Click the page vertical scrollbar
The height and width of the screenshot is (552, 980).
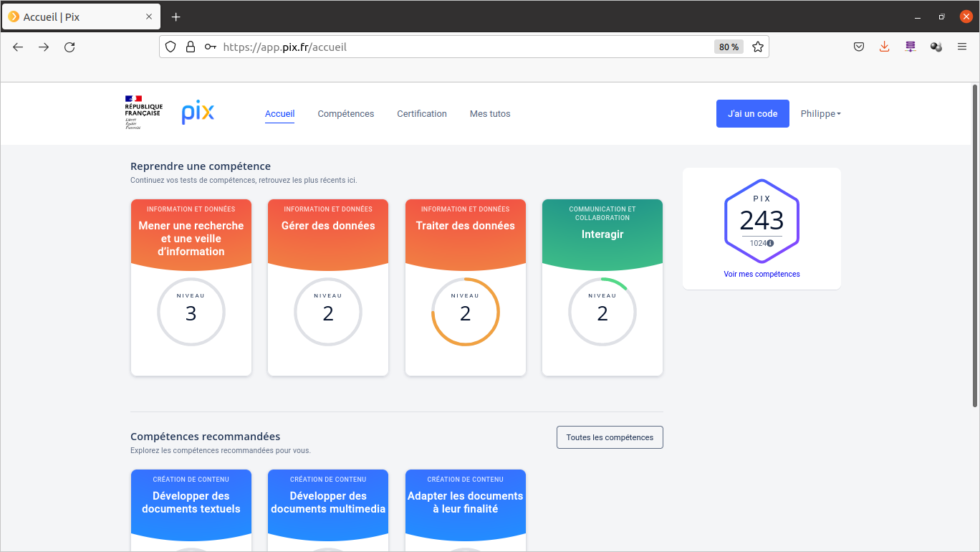pos(974,244)
